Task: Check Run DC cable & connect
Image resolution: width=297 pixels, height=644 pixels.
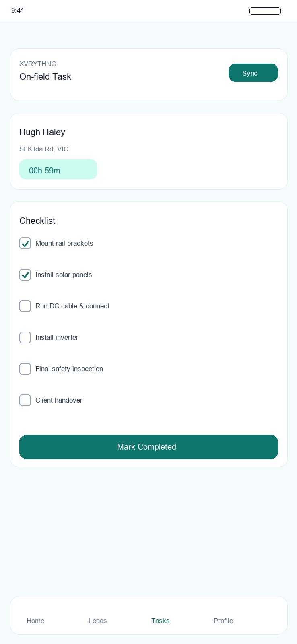Action: pyautogui.click(x=25, y=306)
